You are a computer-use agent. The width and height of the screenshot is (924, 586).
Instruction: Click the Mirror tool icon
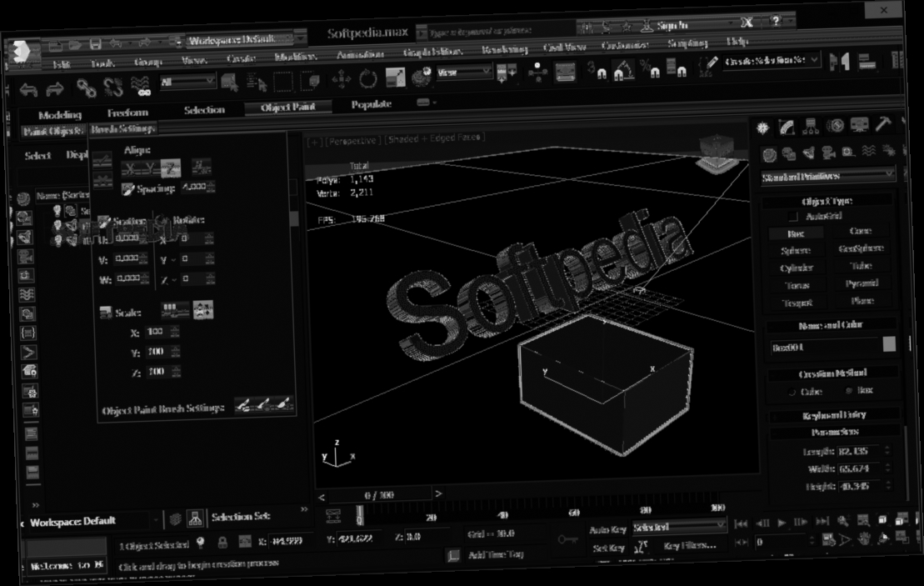tap(840, 62)
